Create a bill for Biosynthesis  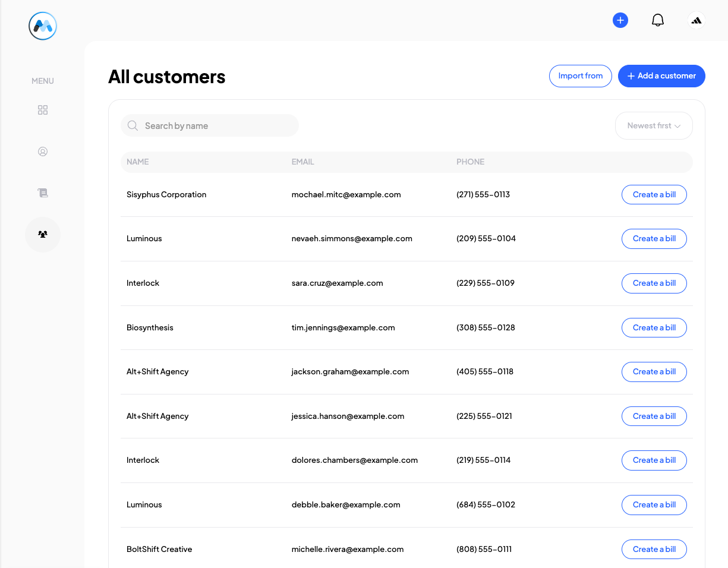[x=654, y=328]
